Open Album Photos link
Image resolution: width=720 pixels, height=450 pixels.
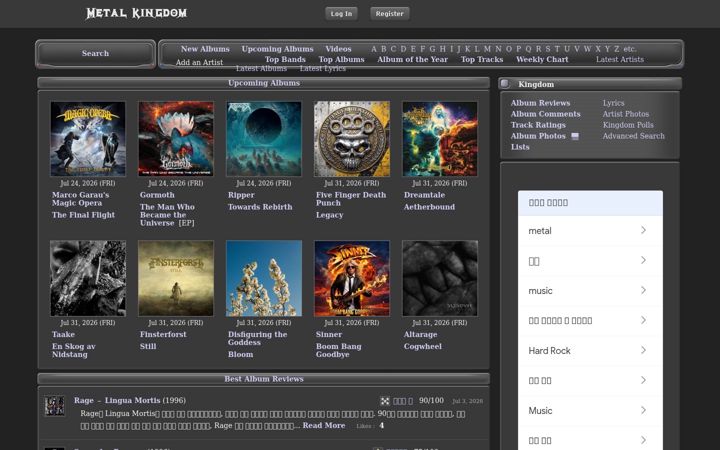pos(538,136)
